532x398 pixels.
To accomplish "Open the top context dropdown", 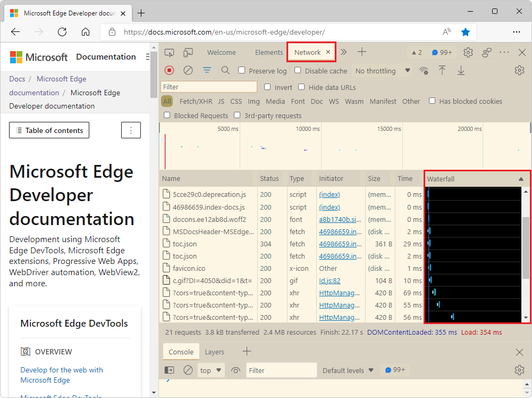I will [x=210, y=370].
